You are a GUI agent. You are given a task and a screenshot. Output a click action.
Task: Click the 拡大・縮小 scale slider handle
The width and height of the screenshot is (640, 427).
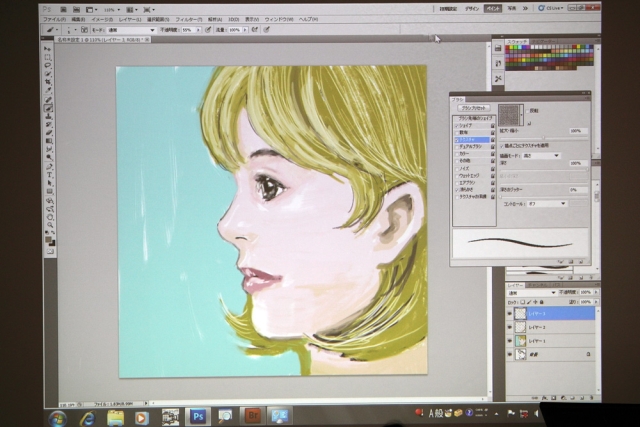pos(543,138)
